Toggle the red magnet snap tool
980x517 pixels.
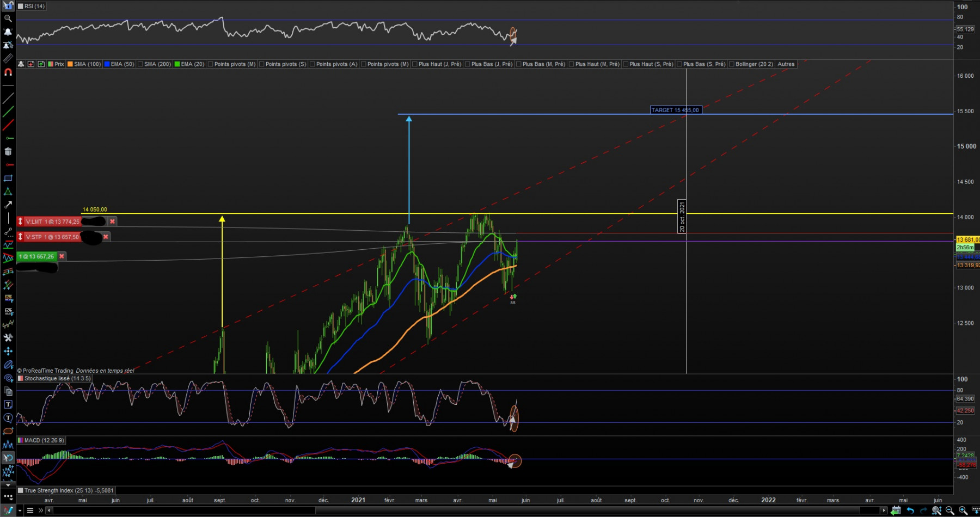tap(8, 72)
